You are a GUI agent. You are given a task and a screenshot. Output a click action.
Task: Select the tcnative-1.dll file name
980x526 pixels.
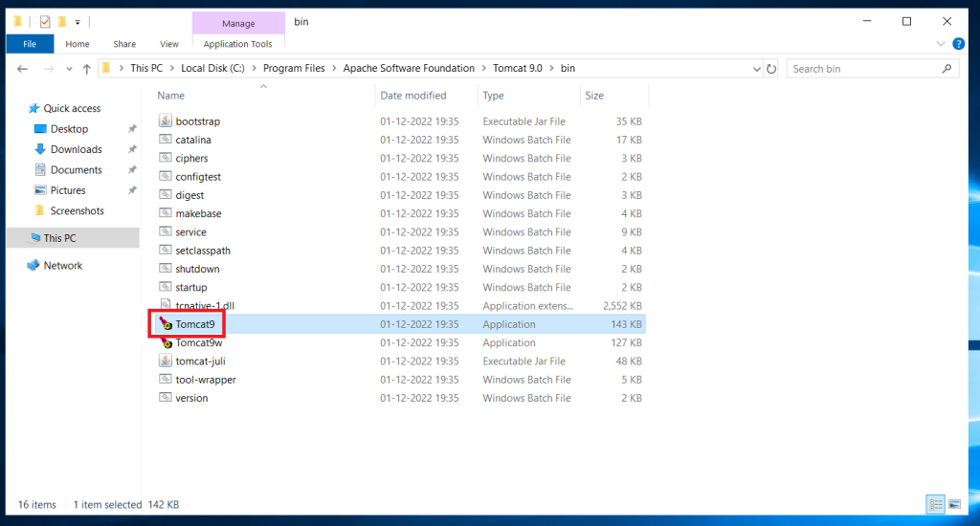point(205,305)
